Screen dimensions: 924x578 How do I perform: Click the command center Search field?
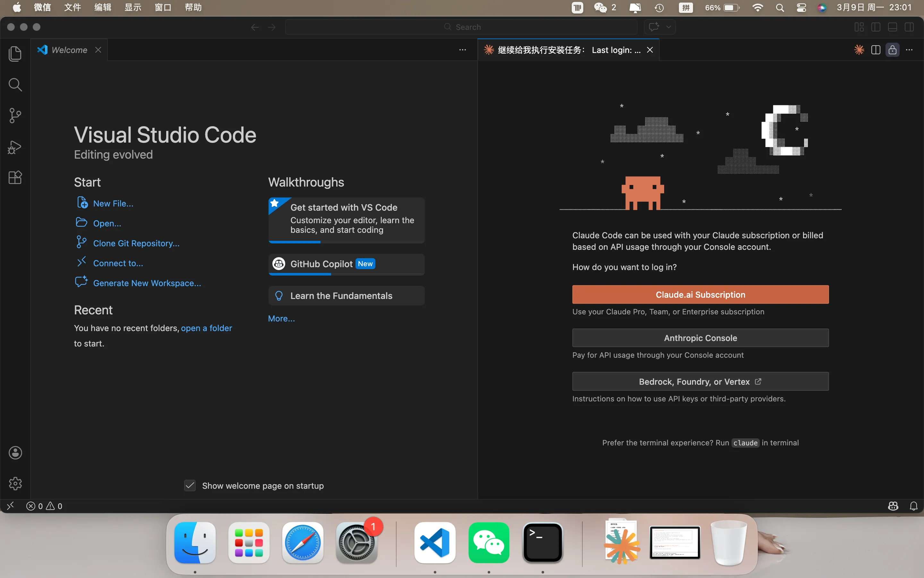click(x=461, y=27)
